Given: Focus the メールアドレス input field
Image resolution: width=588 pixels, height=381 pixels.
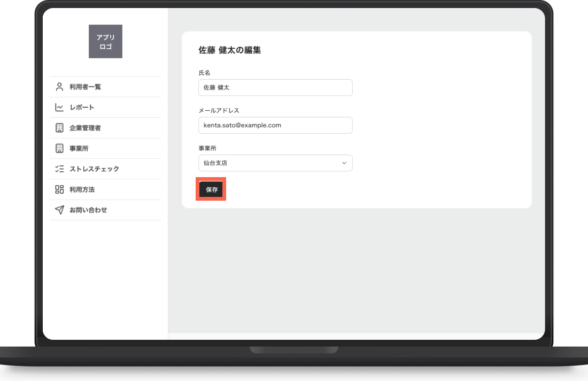Looking at the screenshot, I should [x=275, y=125].
